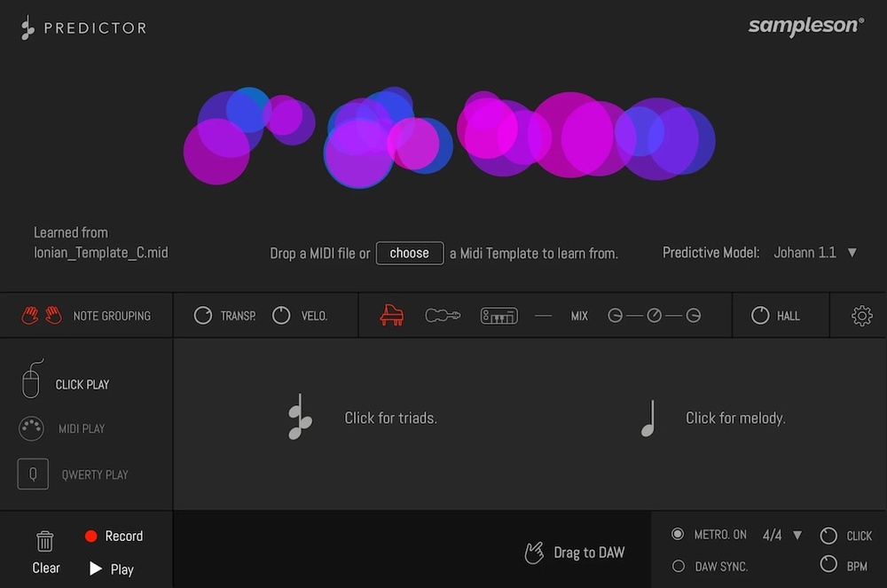Click the Play triangle
This screenshot has height=588, width=887.
point(96,568)
